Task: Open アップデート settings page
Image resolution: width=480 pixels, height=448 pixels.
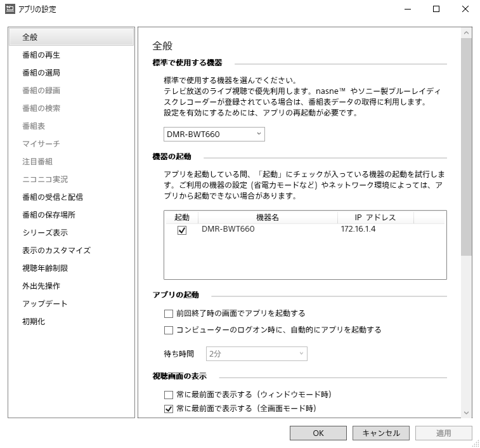Action: tap(44, 304)
